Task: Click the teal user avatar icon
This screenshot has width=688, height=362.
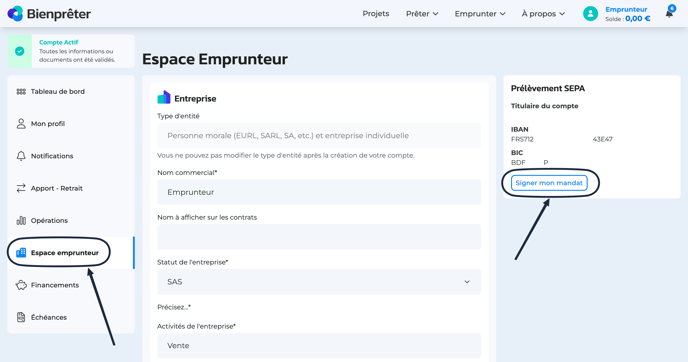Action: click(590, 14)
